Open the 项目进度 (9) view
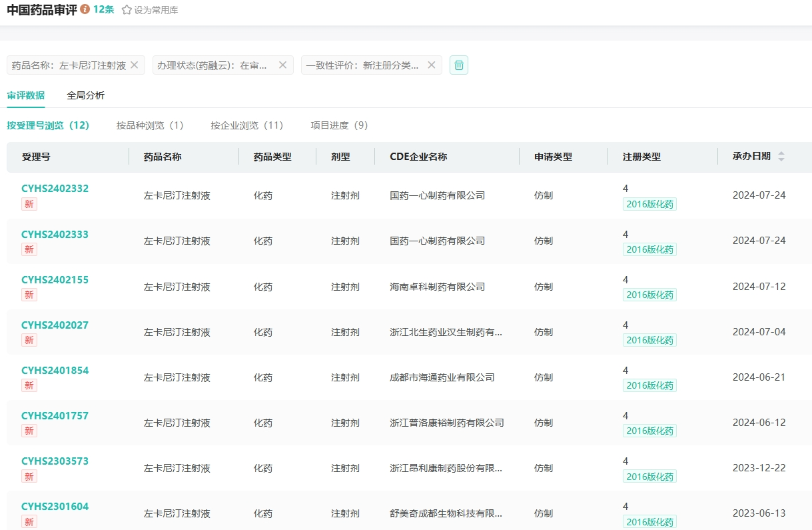The height and width of the screenshot is (530, 812). [x=339, y=125]
